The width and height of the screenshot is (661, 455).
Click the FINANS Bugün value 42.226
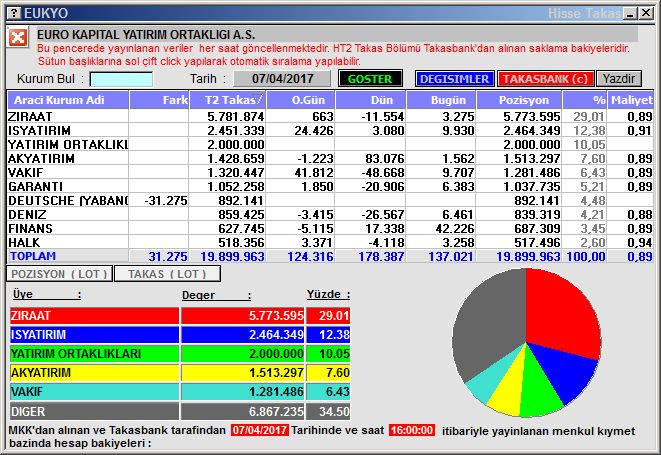[455, 228]
